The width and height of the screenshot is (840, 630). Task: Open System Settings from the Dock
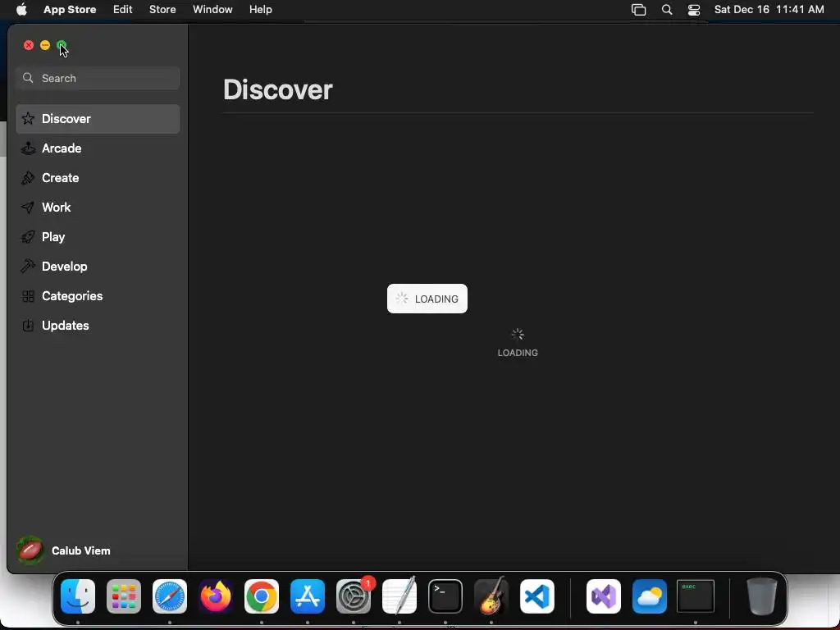354,596
